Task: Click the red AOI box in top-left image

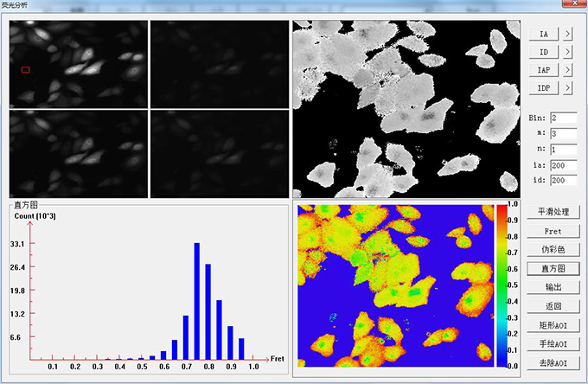Action: tap(25, 69)
